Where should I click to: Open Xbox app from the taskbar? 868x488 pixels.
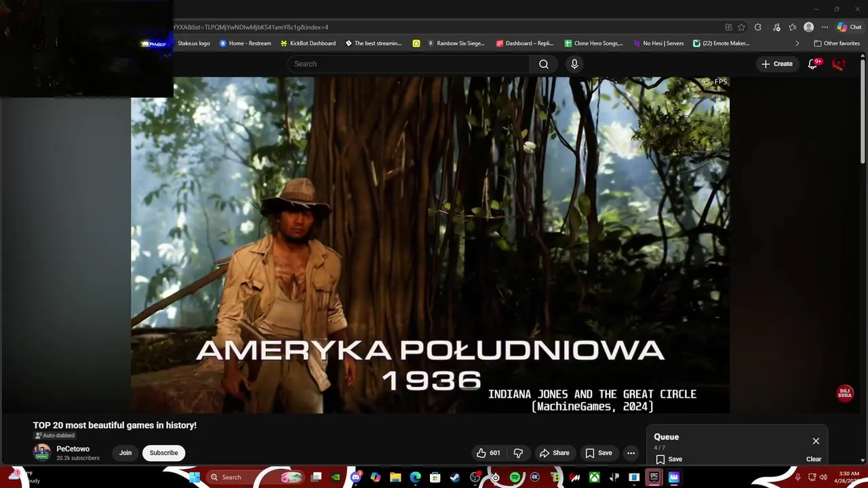tap(594, 477)
